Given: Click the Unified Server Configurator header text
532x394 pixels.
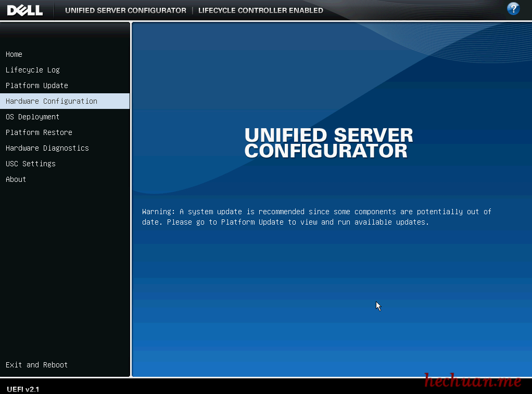Looking at the screenshot, I should pyautogui.click(x=125, y=10).
